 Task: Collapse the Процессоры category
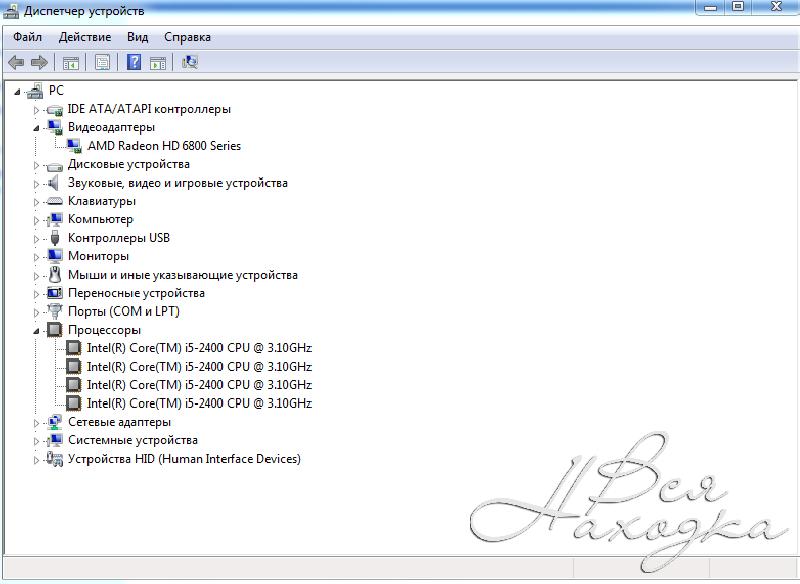(37, 330)
